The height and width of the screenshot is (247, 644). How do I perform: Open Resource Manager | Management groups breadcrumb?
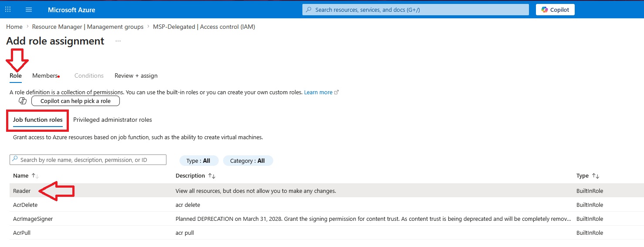pyautogui.click(x=88, y=27)
